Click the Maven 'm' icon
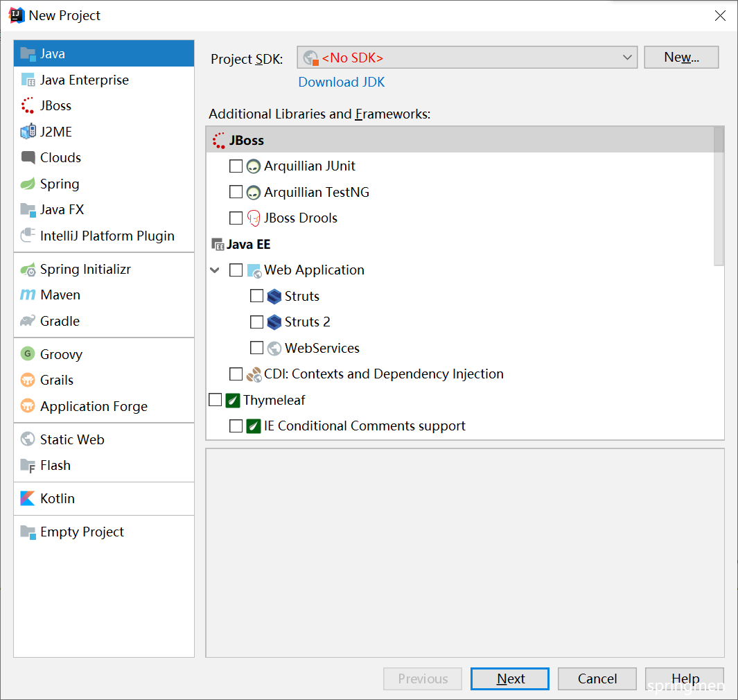 coord(28,295)
